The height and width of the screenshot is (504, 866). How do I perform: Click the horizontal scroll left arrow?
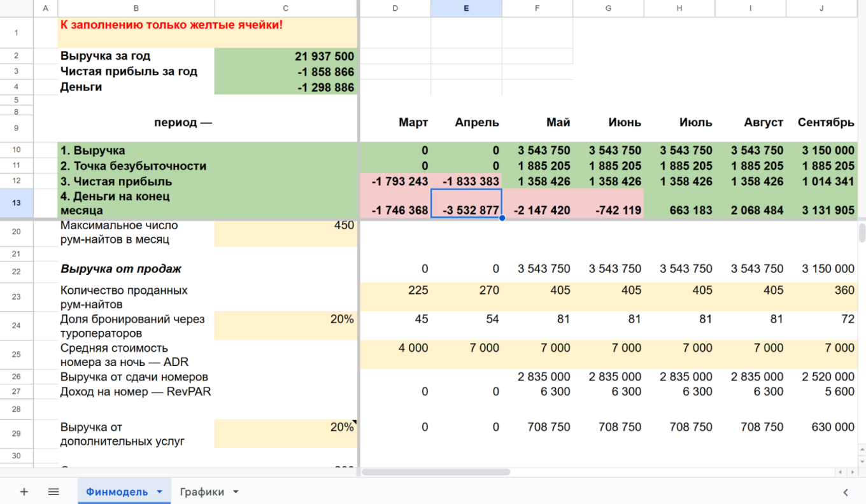[x=841, y=472]
